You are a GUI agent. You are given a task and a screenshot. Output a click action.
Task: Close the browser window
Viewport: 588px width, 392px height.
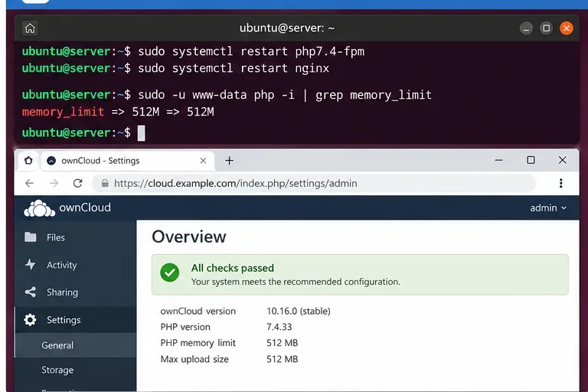(562, 160)
